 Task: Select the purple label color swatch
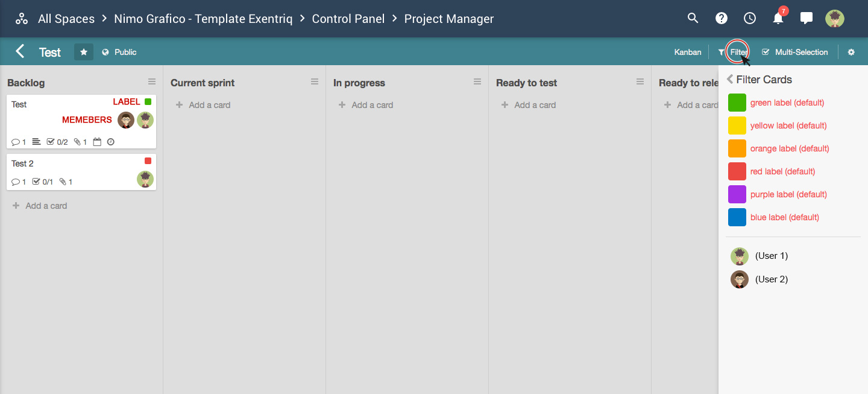(x=737, y=194)
